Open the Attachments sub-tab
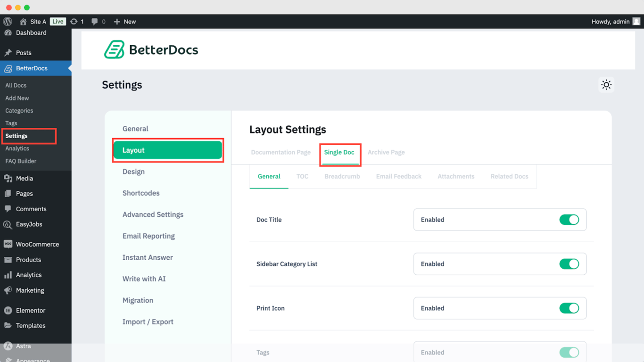This screenshot has height=362, width=644. click(456, 176)
